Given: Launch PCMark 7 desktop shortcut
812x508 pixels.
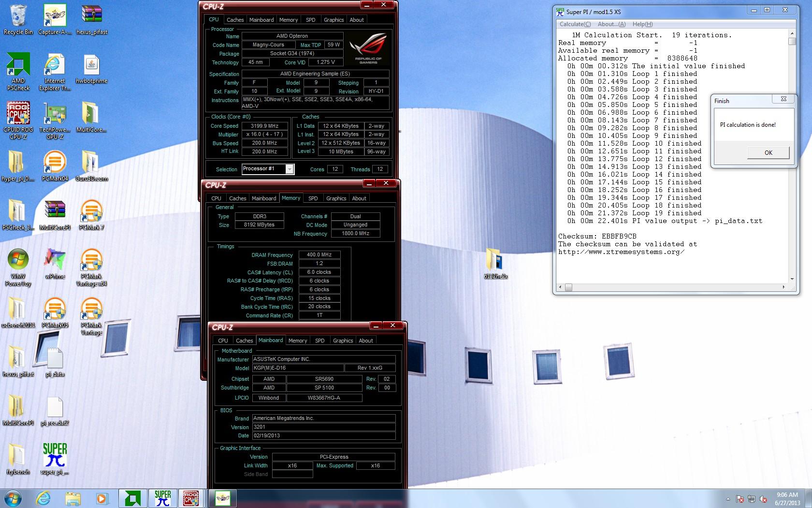Looking at the screenshot, I should tap(91, 215).
